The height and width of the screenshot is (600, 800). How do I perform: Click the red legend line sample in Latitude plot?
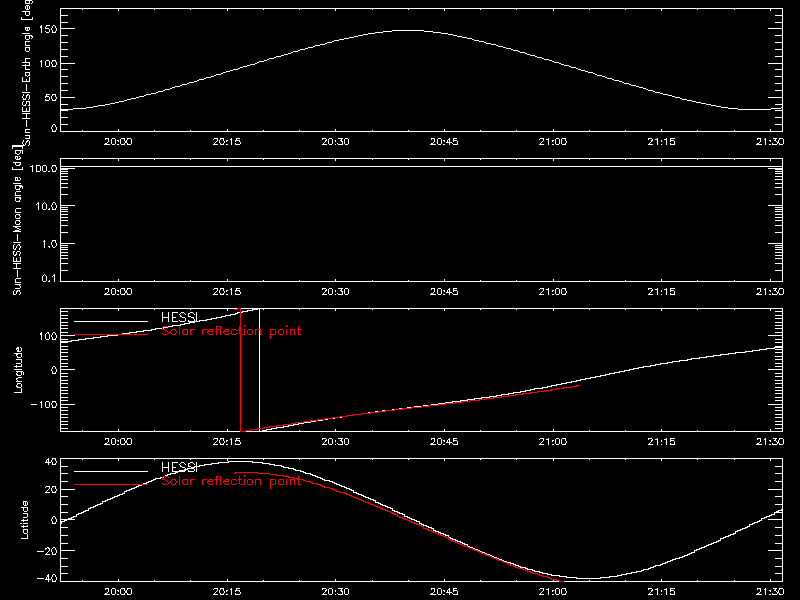click(111, 485)
